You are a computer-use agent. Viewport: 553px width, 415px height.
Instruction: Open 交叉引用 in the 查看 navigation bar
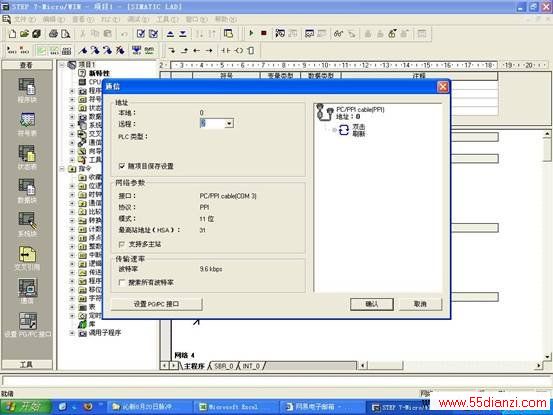coord(27,258)
